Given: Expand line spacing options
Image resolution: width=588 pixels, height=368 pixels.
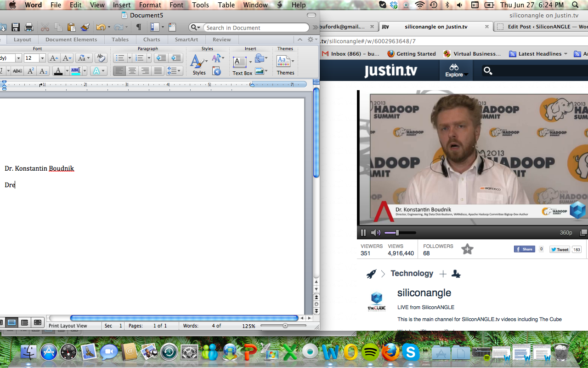Looking at the screenshot, I should [x=174, y=71].
